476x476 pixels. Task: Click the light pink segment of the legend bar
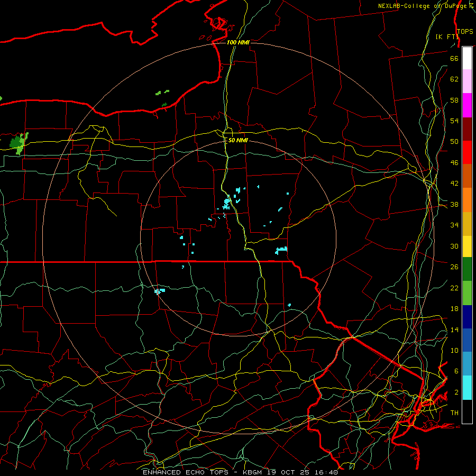467,81
